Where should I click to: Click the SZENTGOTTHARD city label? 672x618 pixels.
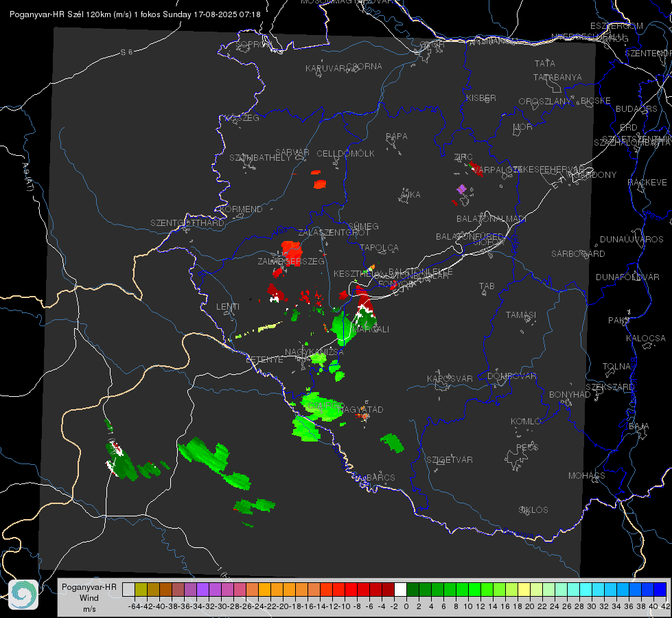point(187,223)
